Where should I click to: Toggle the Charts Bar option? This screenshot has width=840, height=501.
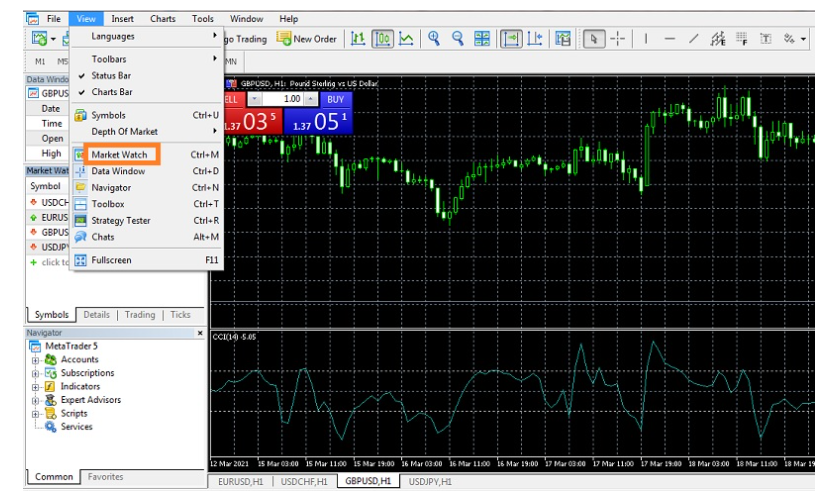point(147,92)
